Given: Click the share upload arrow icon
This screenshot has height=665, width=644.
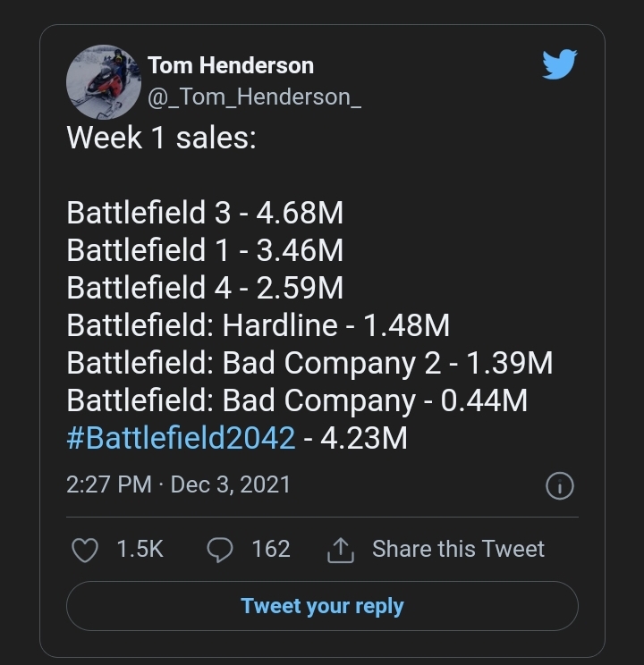Looking at the screenshot, I should click(x=341, y=550).
